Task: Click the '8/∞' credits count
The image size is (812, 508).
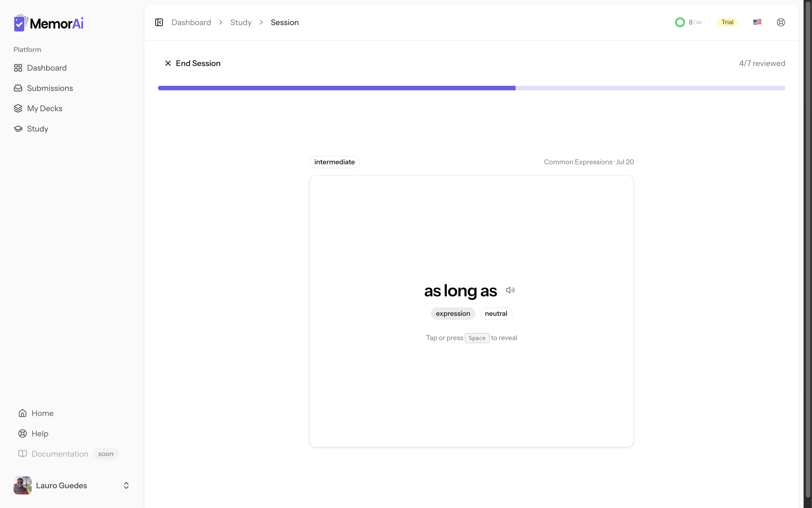Action: coord(695,22)
